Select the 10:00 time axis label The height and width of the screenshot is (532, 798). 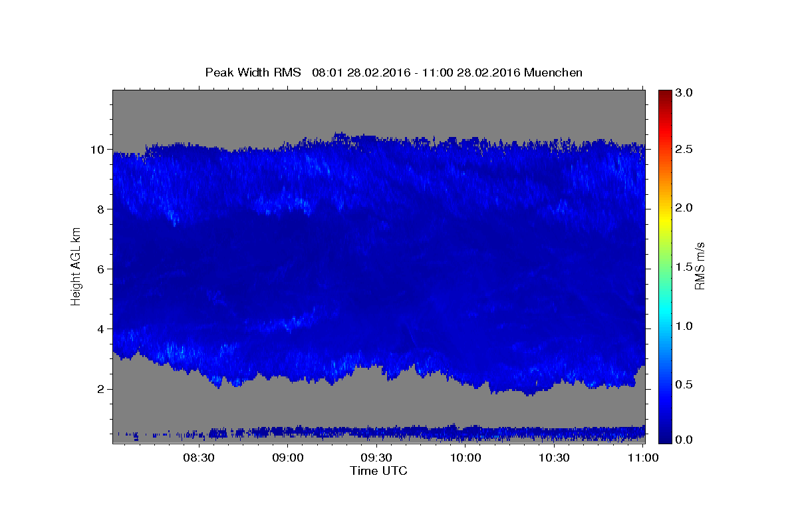tap(465, 458)
